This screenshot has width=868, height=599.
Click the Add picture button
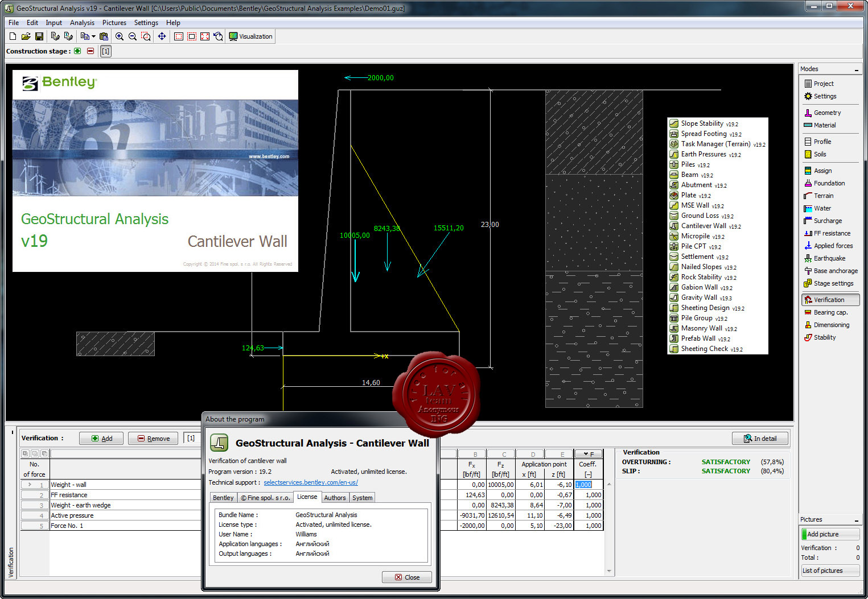coord(830,534)
